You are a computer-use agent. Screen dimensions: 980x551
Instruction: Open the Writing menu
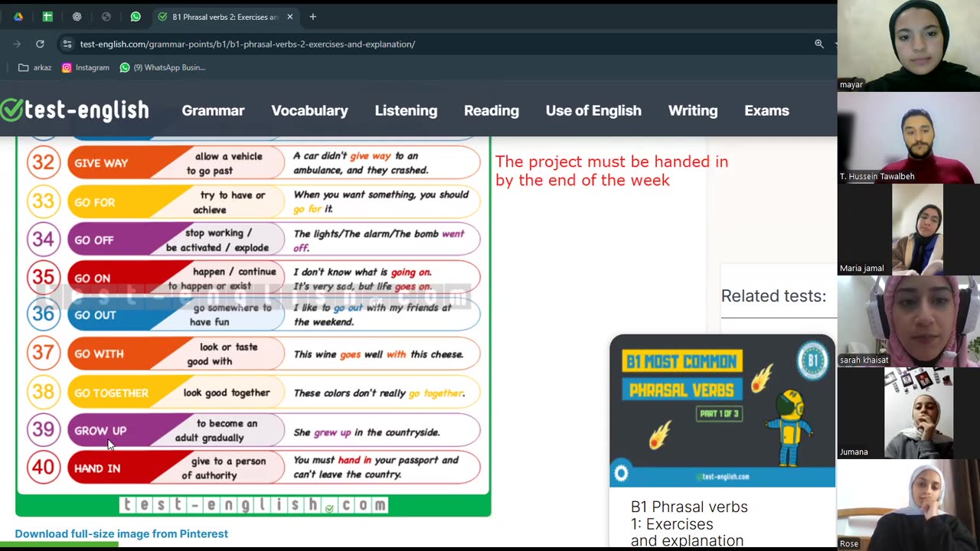(693, 111)
